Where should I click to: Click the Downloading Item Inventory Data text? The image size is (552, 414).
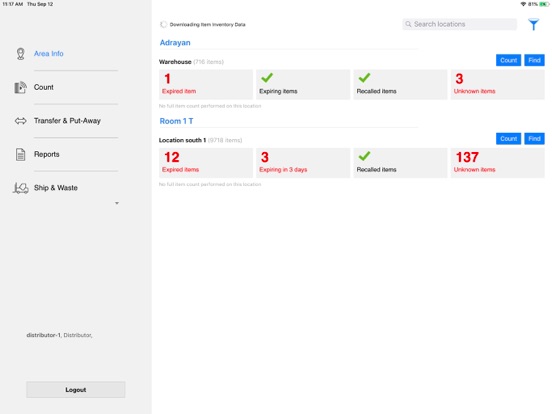pyautogui.click(x=207, y=24)
